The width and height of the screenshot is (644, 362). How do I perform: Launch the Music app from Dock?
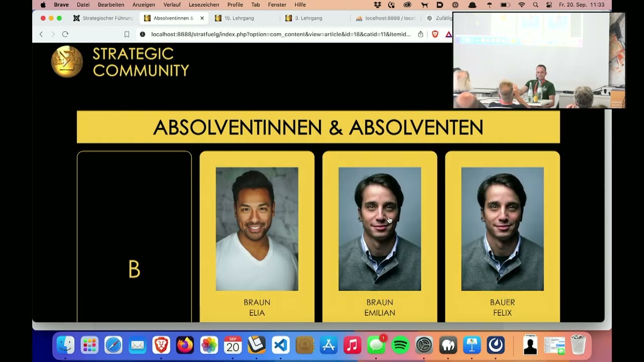coord(352,345)
